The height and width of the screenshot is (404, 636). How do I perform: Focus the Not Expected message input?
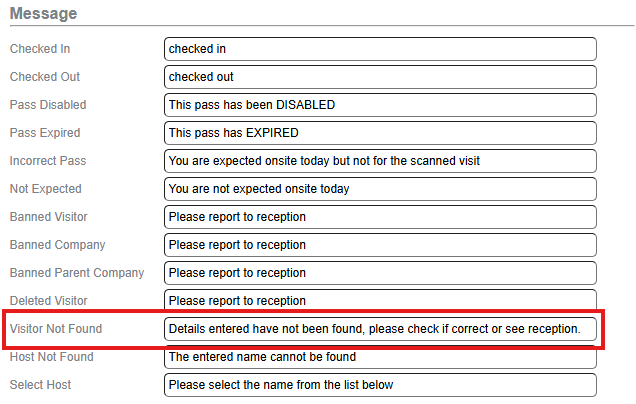(x=380, y=189)
